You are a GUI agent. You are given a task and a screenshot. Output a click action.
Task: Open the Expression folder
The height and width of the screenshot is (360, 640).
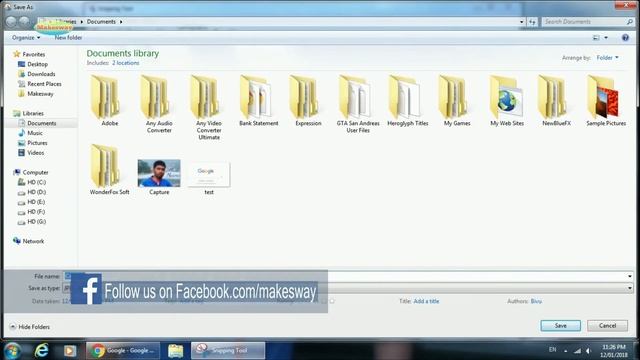(x=308, y=100)
